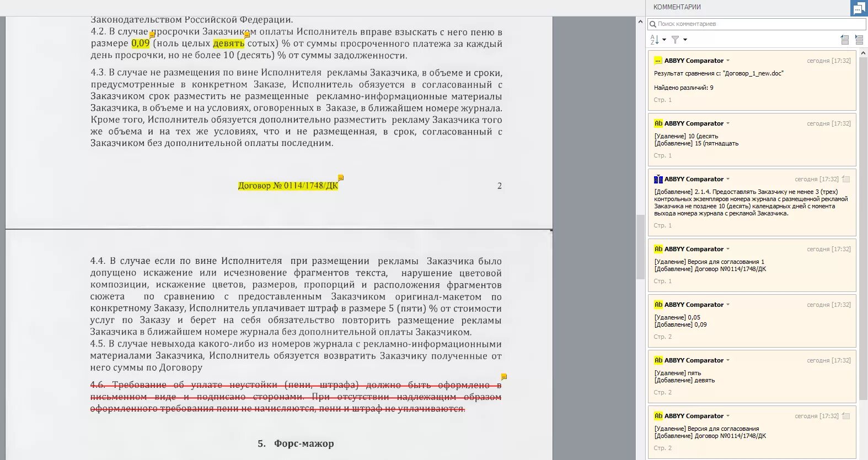
Task: Click the start of clause 4.3 paragraph
Action: 98,73
